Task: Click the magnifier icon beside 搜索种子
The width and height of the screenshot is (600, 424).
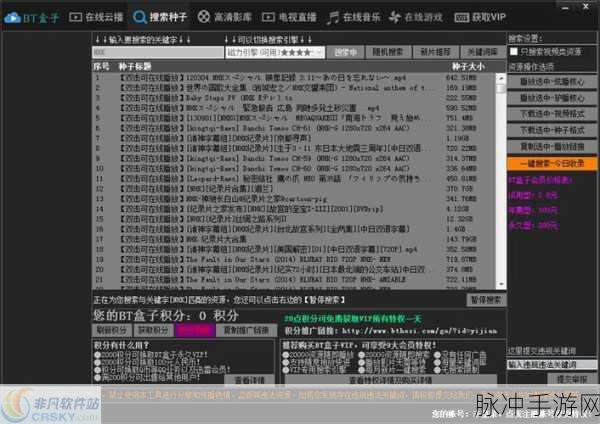Action: [139, 17]
